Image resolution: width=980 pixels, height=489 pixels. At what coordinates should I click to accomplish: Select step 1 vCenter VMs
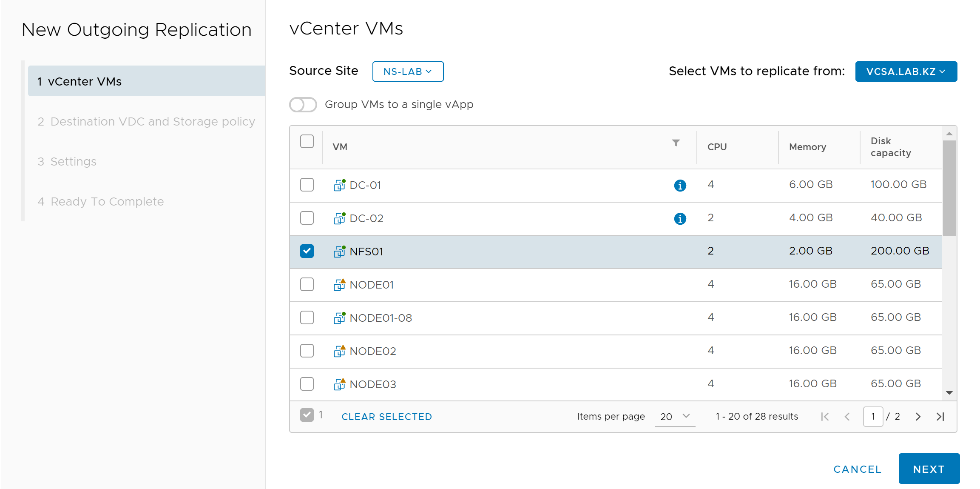[147, 81]
